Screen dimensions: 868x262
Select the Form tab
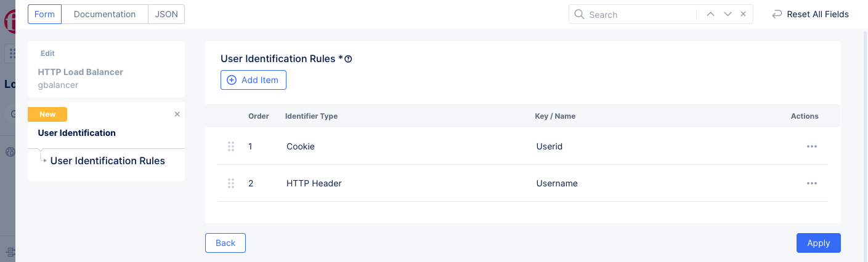click(x=44, y=14)
